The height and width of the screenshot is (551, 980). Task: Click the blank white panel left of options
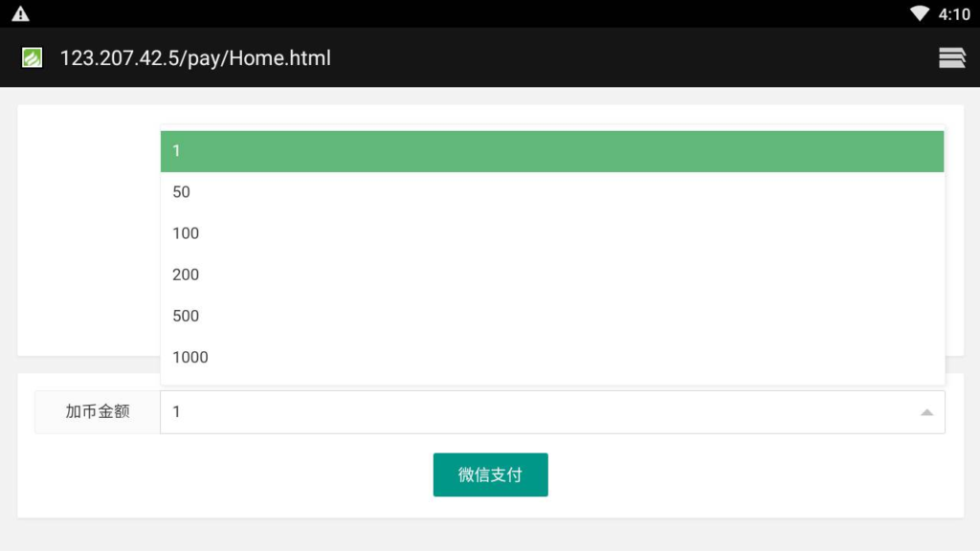tap(89, 231)
